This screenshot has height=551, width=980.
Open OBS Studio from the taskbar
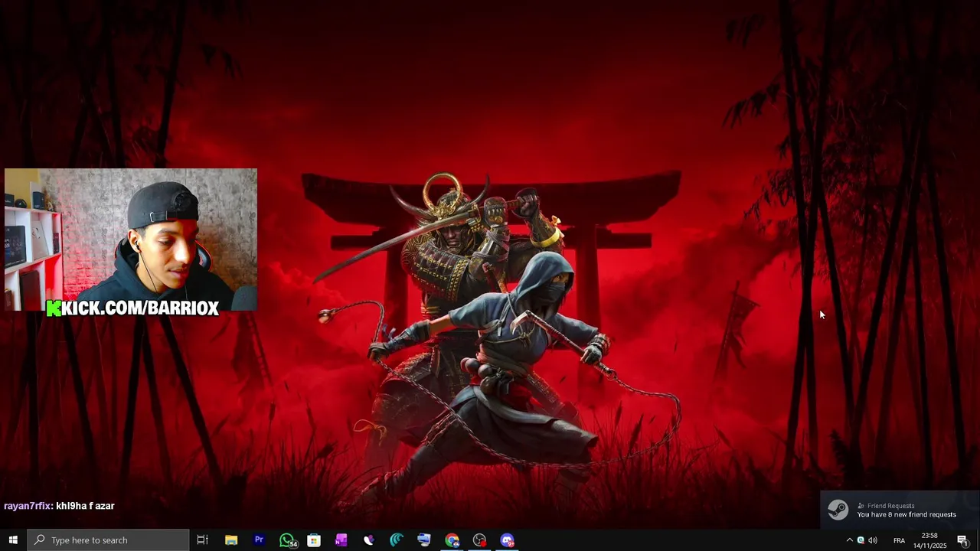click(x=479, y=540)
